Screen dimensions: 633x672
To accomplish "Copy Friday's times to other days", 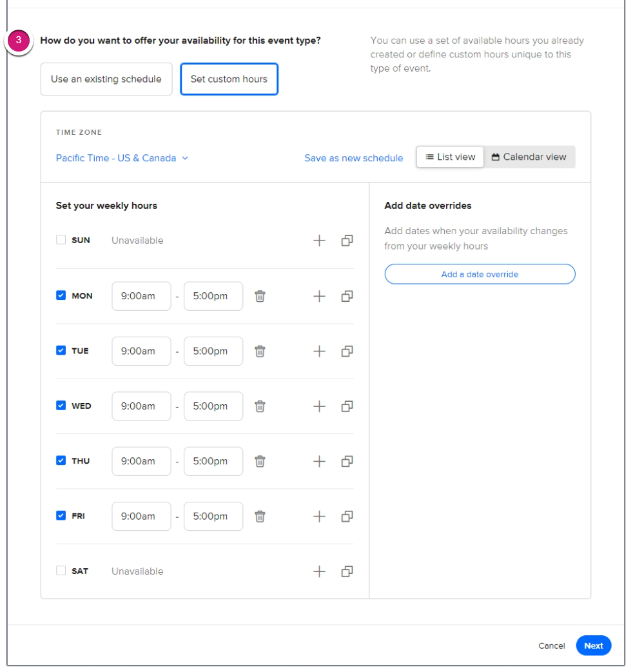I will [347, 517].
